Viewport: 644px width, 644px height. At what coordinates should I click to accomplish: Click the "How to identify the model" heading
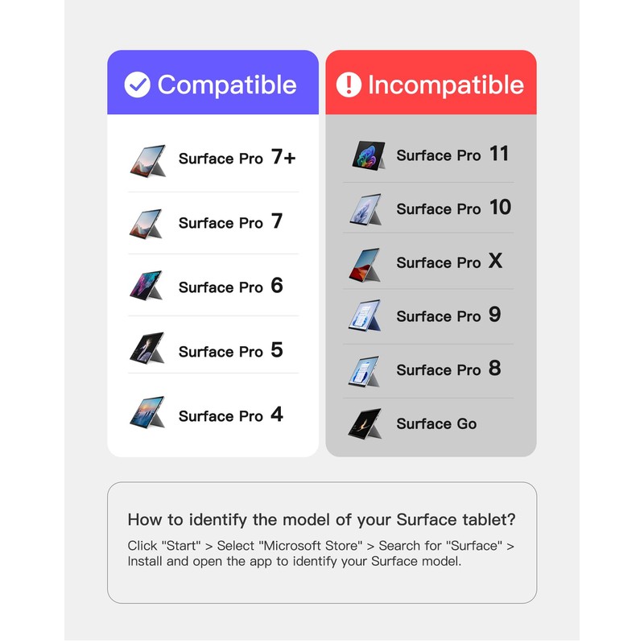click(x=321, y=519)
